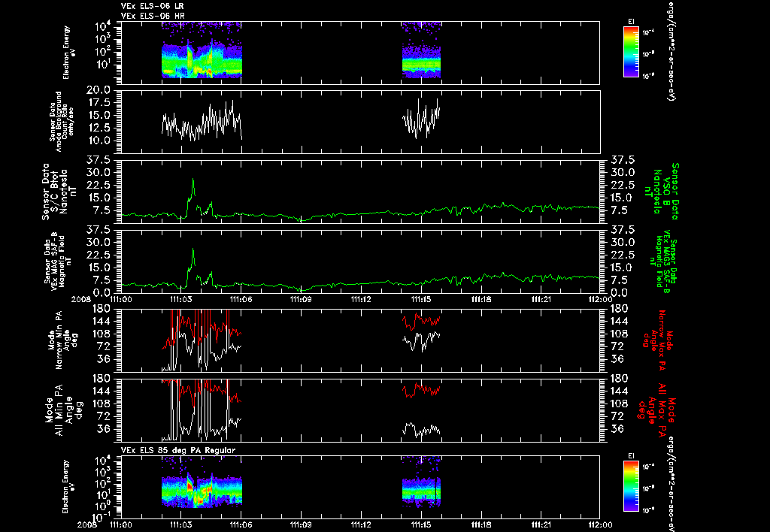Click the 'VEx ELS-06 LR' plot title
This screenshot has height=532, width=770.
(x=153, y=6)
